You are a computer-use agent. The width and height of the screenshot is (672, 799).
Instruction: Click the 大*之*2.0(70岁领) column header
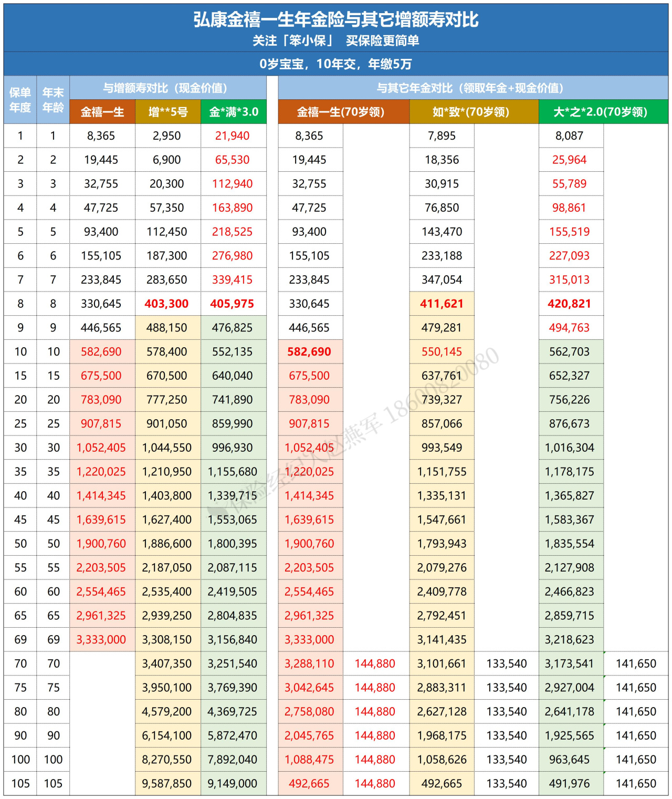pos(603,112)
